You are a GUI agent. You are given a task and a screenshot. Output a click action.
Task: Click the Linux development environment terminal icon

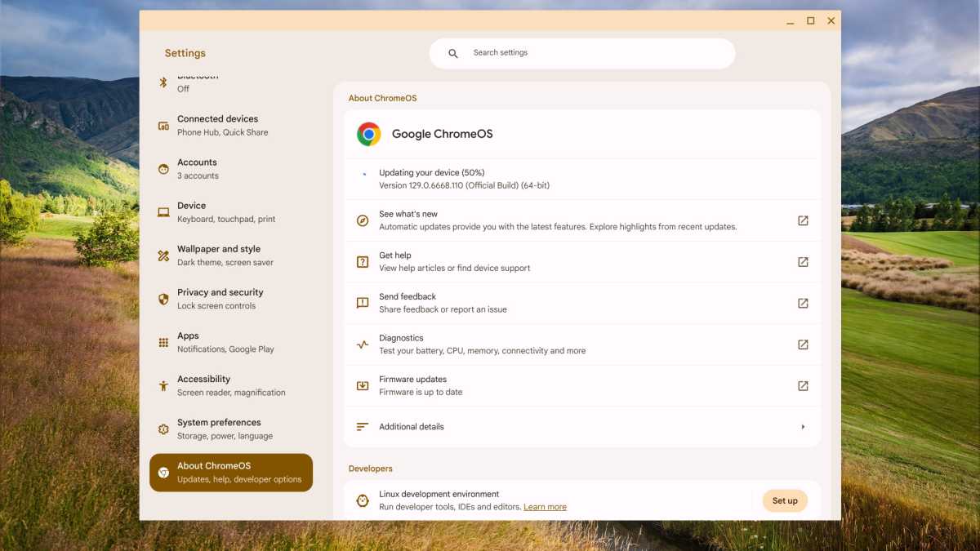point(362,500)
